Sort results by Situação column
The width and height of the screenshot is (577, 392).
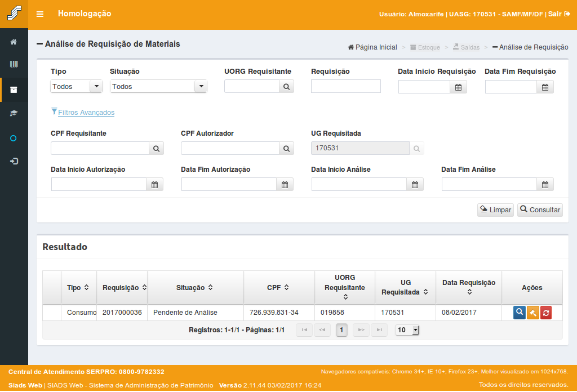pyautogui.click(x=211, y=287)
